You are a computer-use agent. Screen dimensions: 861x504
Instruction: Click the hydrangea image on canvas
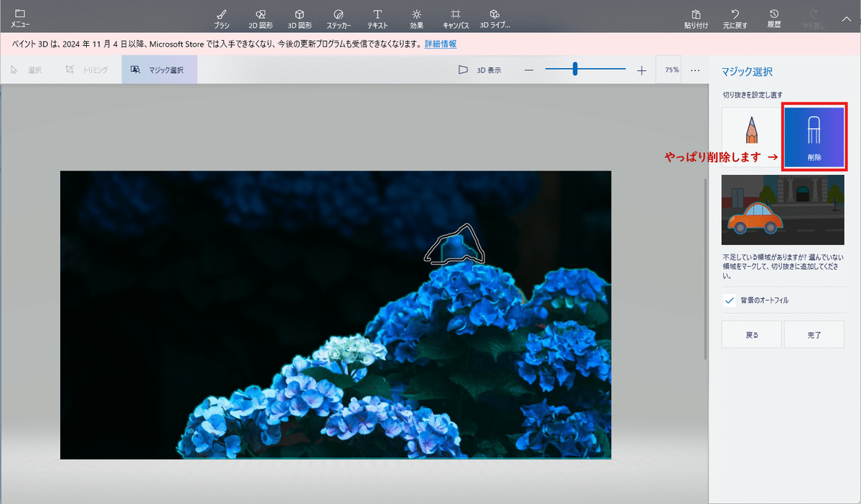[336, 315]
